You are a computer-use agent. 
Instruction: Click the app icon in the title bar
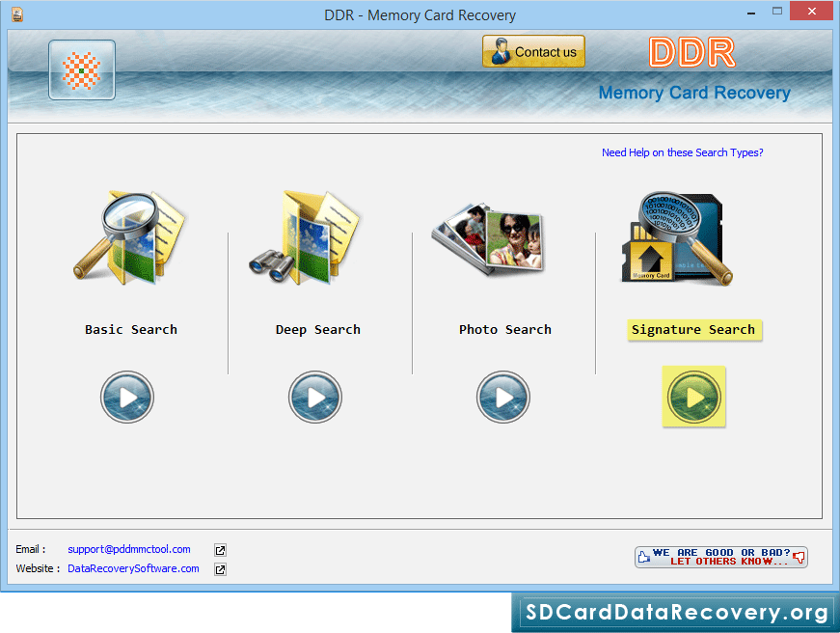click(x=17, y=14)
